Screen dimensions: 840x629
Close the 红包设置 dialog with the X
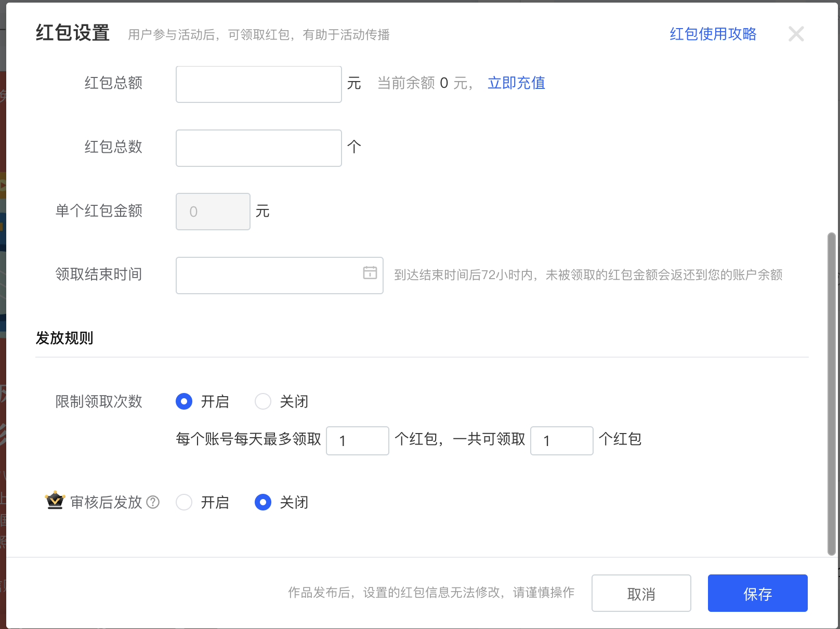click(x=796, y=34)
